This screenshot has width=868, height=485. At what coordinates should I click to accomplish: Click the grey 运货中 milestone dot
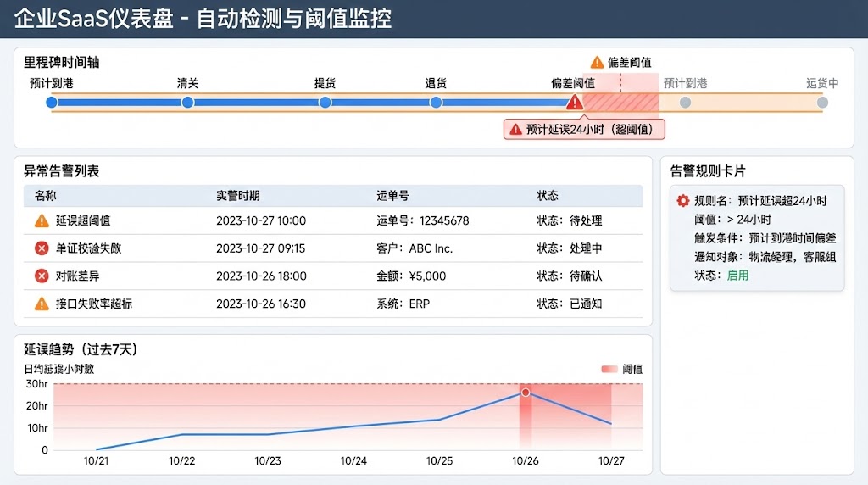[821, 103]
